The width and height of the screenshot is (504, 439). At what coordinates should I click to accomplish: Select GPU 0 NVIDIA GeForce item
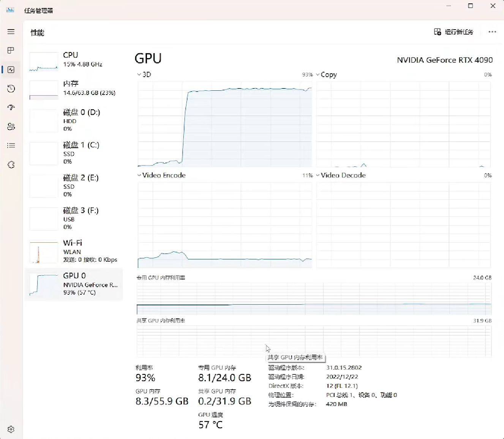[x=74, y=284]
